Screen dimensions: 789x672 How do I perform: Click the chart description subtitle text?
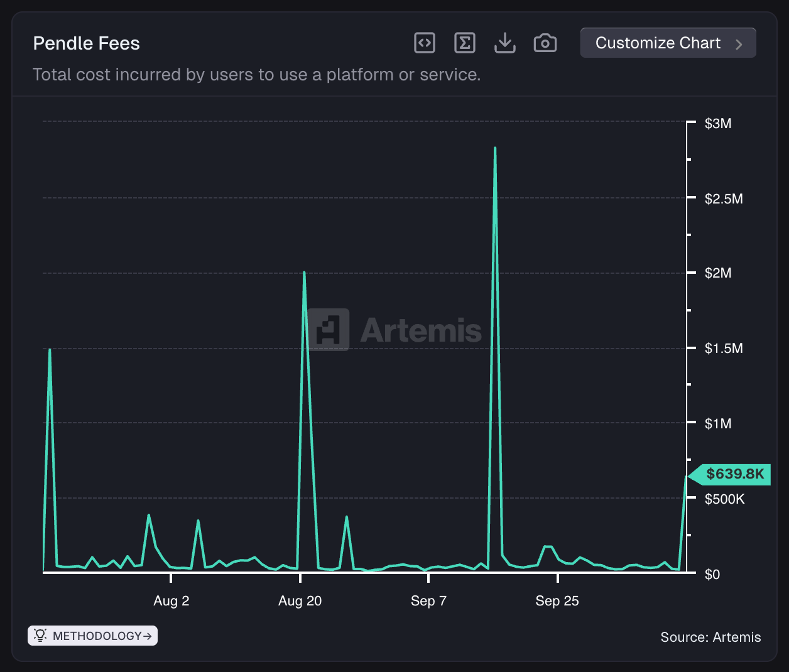click(x=256, y=75)
